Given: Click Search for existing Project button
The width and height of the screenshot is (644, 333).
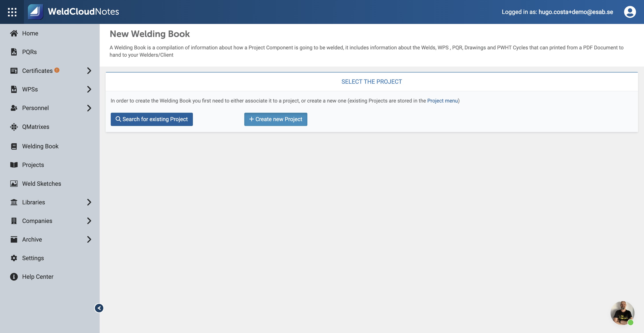Looking at the screenshot, I should 151,119.
